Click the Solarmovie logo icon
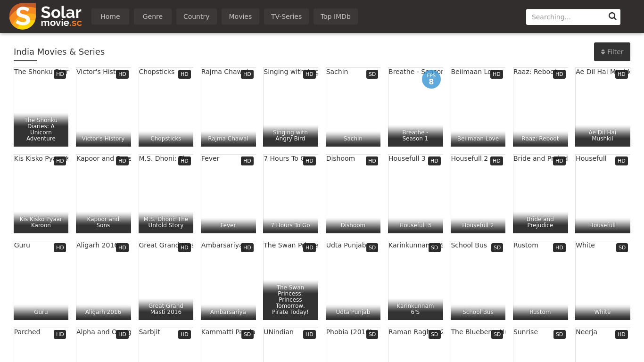Image resolution: width=644 pixels, height=362 pixels. pyautogui.click(x=23, y=16)
